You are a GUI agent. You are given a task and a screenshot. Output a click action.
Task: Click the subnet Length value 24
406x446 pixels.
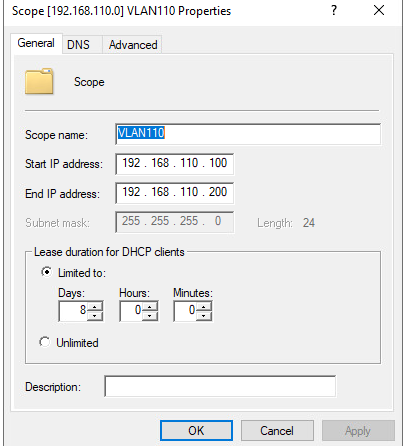309,223
